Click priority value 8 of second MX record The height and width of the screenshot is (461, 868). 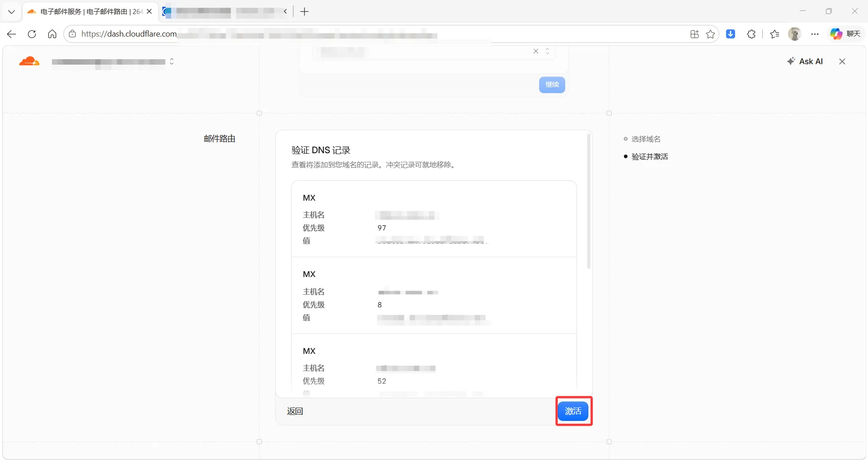380,305
